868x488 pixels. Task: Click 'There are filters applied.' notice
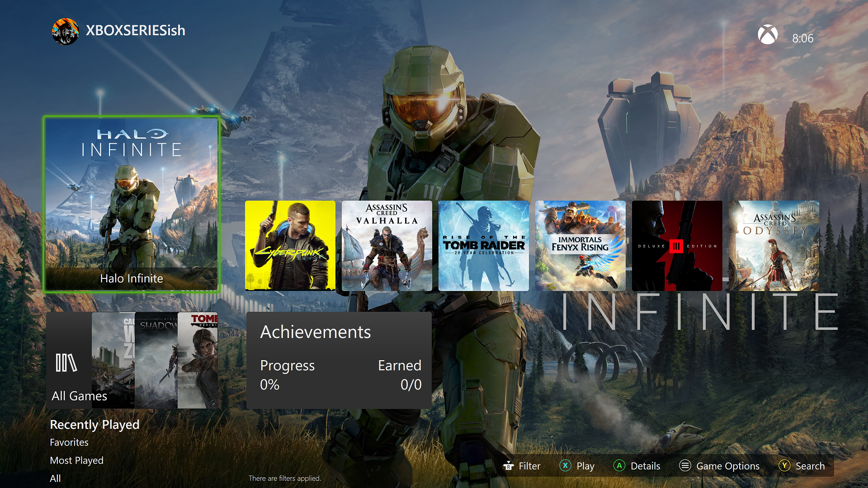[285, 478]
